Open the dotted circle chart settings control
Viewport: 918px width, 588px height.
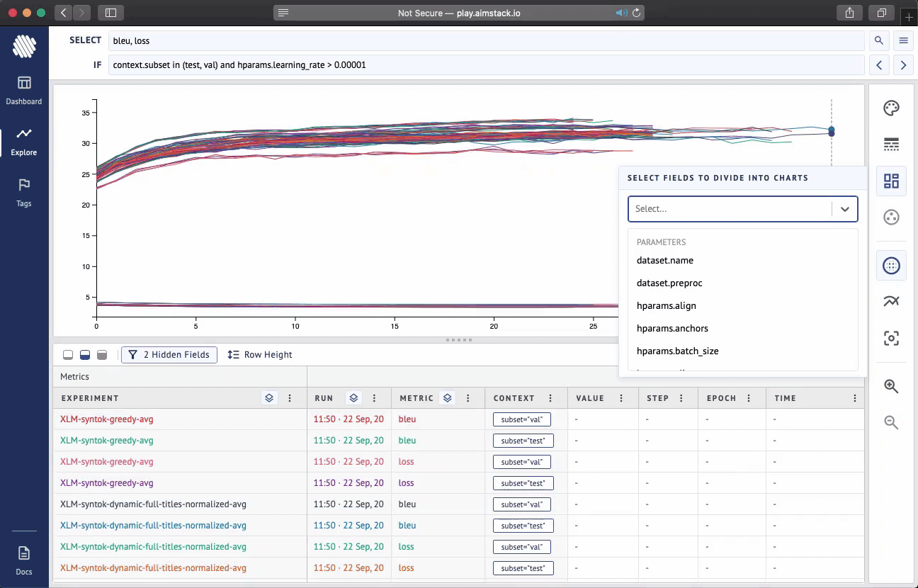pos(891,266)
